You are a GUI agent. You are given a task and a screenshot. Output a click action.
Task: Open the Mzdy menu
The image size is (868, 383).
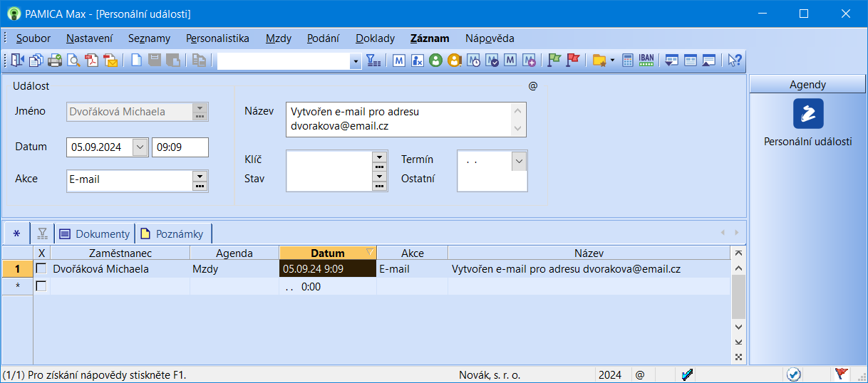click(x=279, y=38)
